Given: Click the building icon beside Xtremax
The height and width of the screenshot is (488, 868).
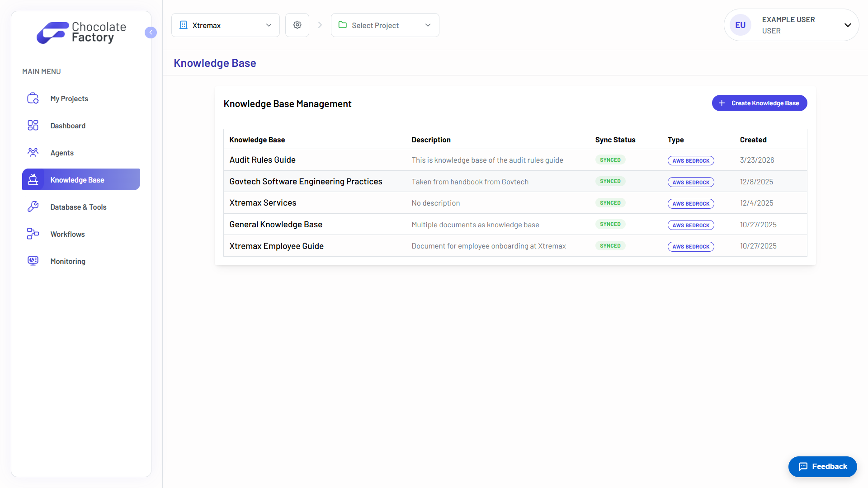Looking at the screenshot, I should point(183,25).
